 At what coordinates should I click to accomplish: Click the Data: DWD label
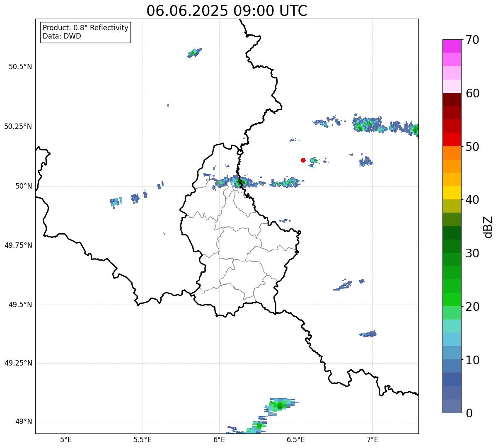click(x=62, y=36)
